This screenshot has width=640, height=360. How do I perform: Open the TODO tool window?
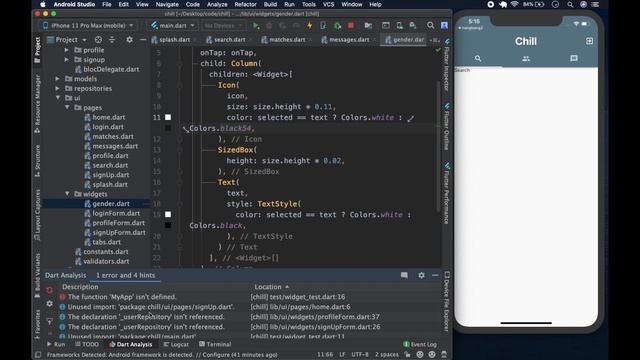click(x=87, y=344)
